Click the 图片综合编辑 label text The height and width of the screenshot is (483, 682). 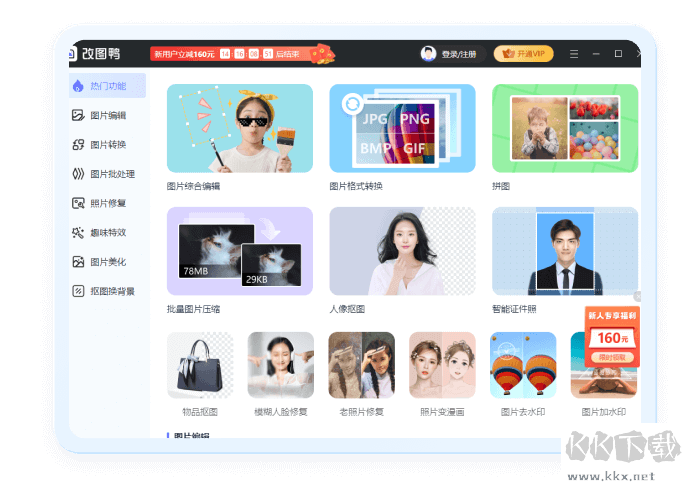point(194,186)
